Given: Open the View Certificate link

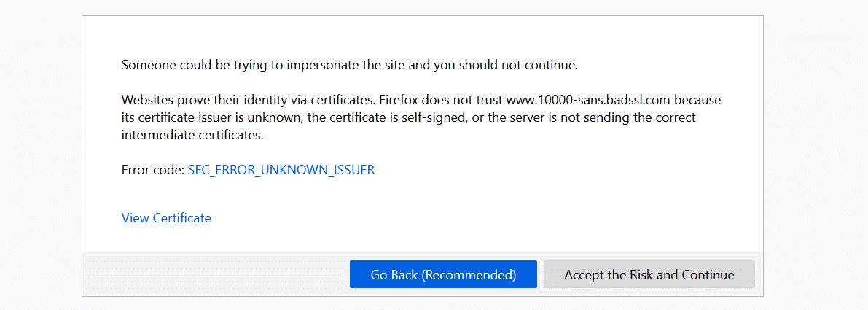Looking at the screenshot, I should (166, 218).
